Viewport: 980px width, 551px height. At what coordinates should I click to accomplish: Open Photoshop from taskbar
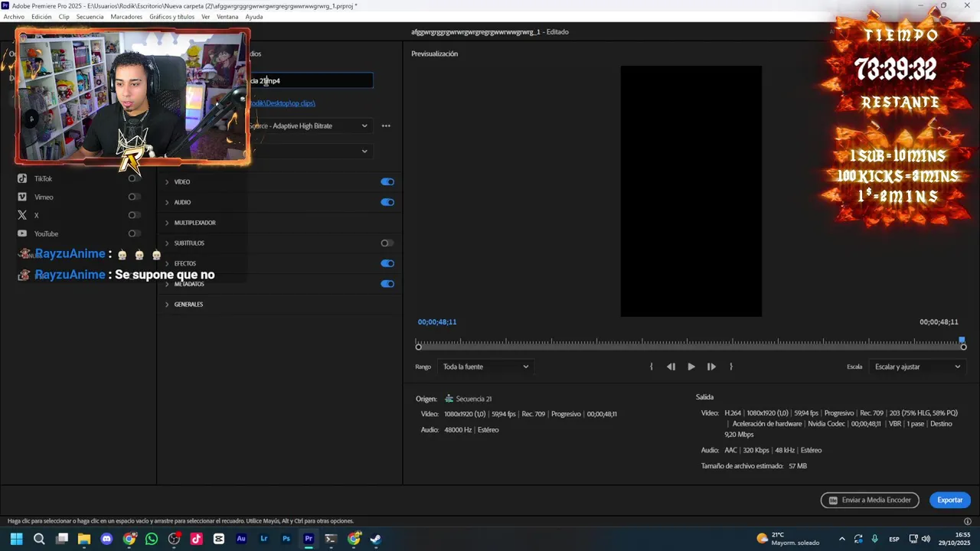coord(286,539)
